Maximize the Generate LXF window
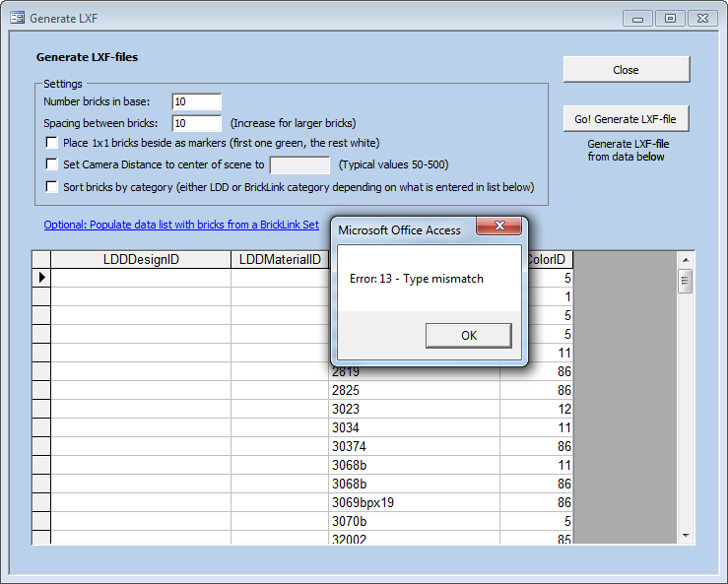This screenshot has height=584, width=728. tap(670, 18)
